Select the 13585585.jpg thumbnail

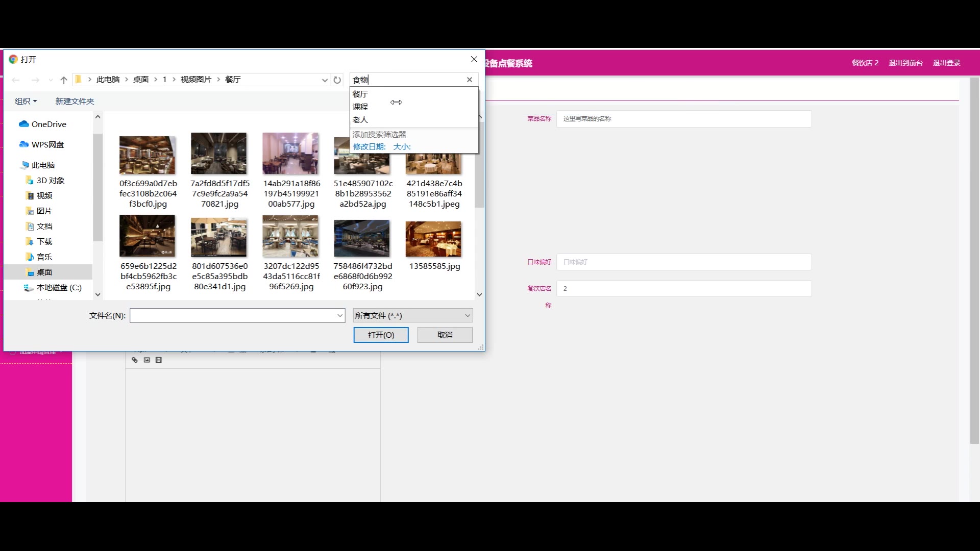(x=433, y=240)
